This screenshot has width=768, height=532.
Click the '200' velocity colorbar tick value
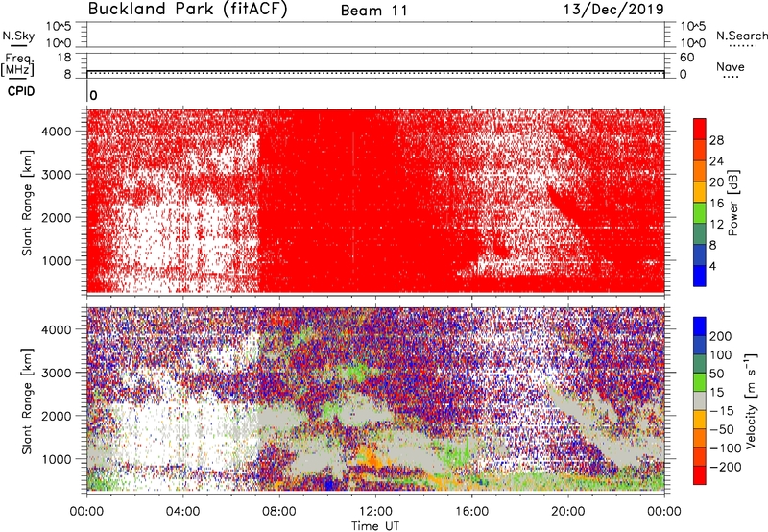[x=721, y=336]
